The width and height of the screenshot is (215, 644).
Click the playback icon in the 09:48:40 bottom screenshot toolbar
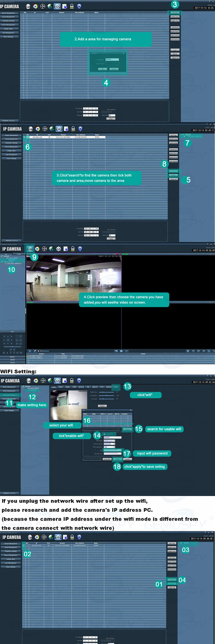click(x=37, y=537)
